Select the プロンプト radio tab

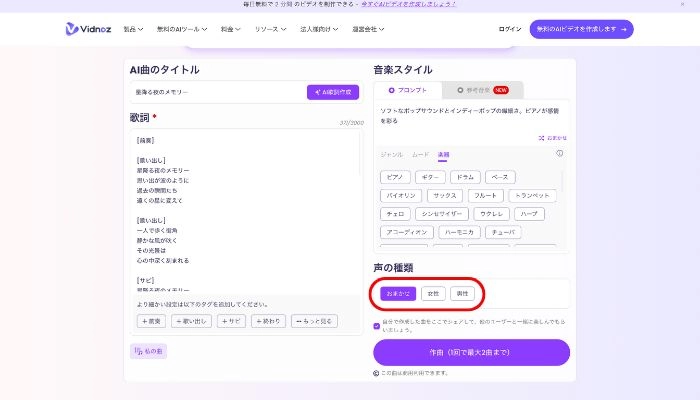[x=408, y=90]
